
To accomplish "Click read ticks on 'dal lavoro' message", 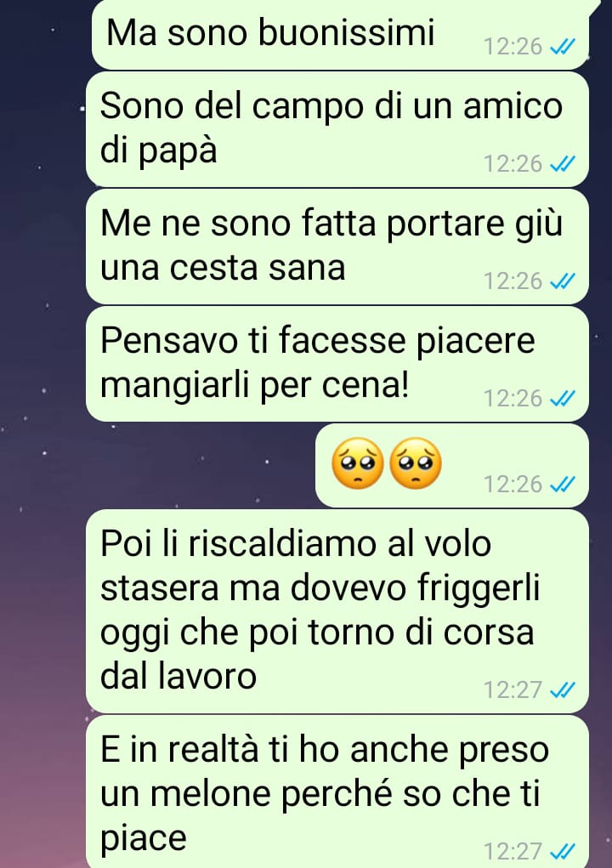I will (563, 689).
